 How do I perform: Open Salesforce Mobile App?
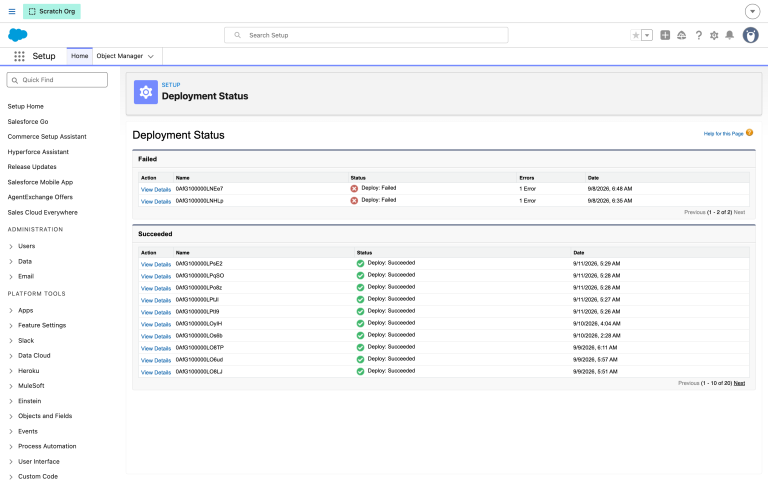[x=40, y=182]
